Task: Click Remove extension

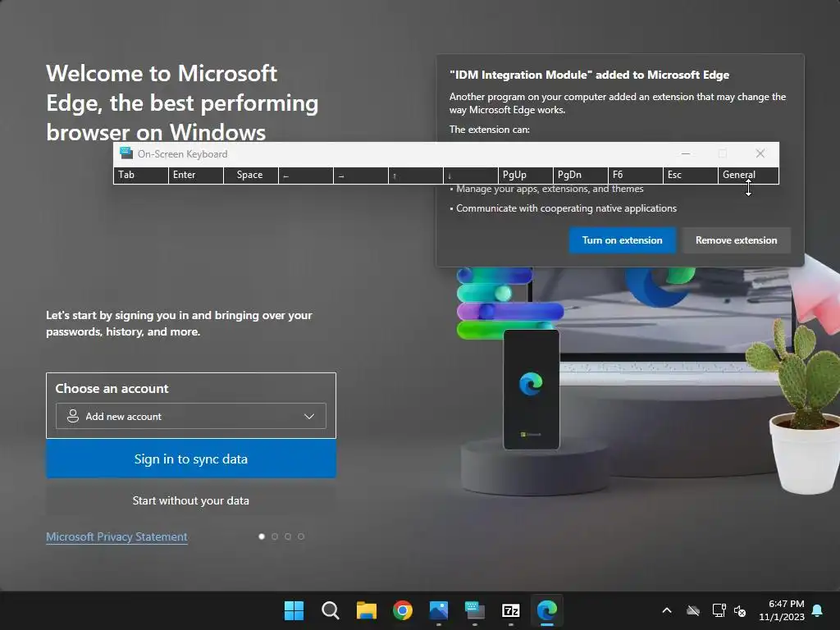Action: coord(736,240)
